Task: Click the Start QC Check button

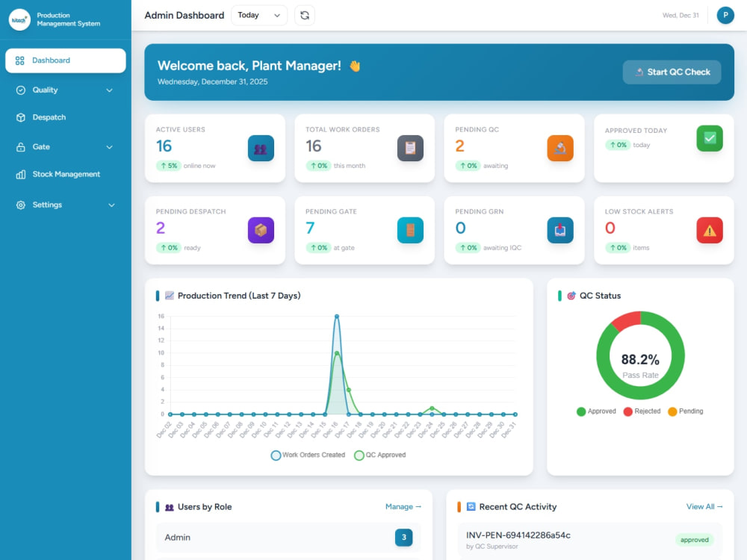Action: (x=672, y=72)
